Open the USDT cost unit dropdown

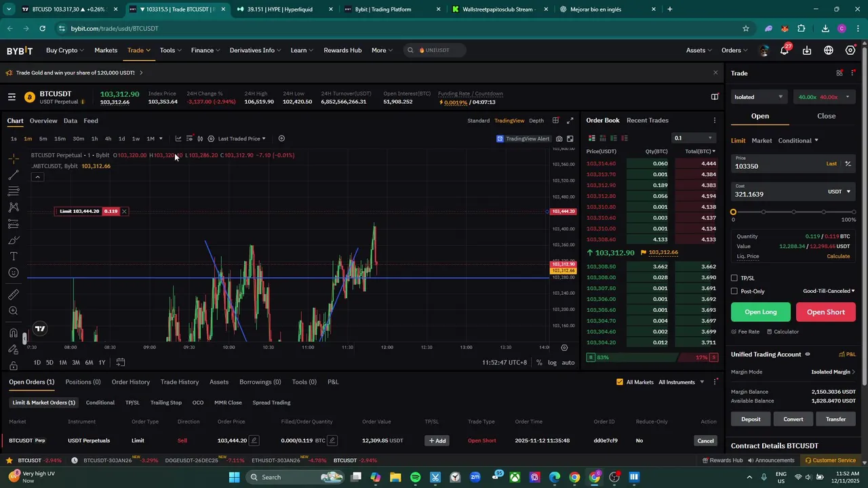coord(839,192)
